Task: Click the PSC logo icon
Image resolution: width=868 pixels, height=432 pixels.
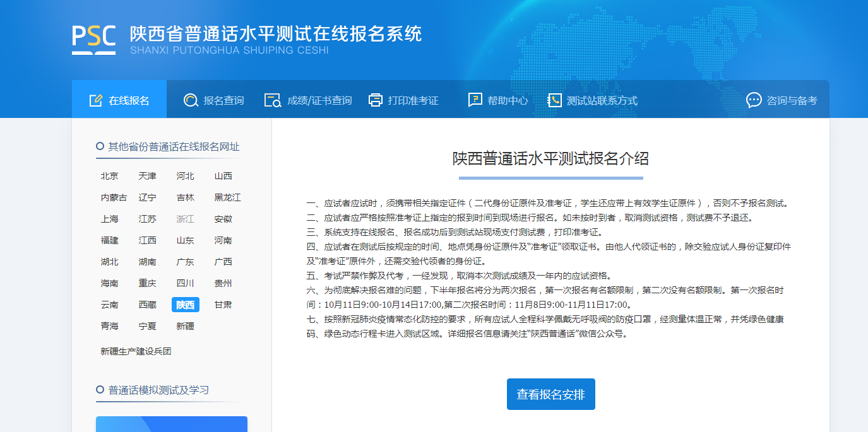Action: (93, 39)
